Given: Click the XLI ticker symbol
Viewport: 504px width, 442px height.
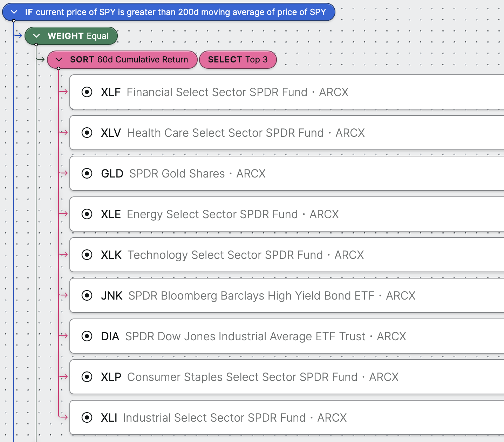Looking at the screenshot, I should [109, 418].
